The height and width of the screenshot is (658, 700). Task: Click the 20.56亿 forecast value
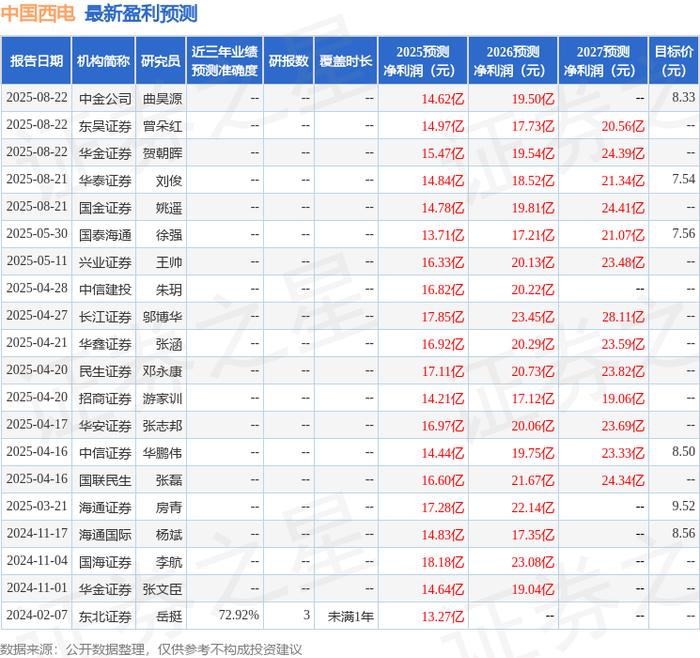(x=623, y=126)
